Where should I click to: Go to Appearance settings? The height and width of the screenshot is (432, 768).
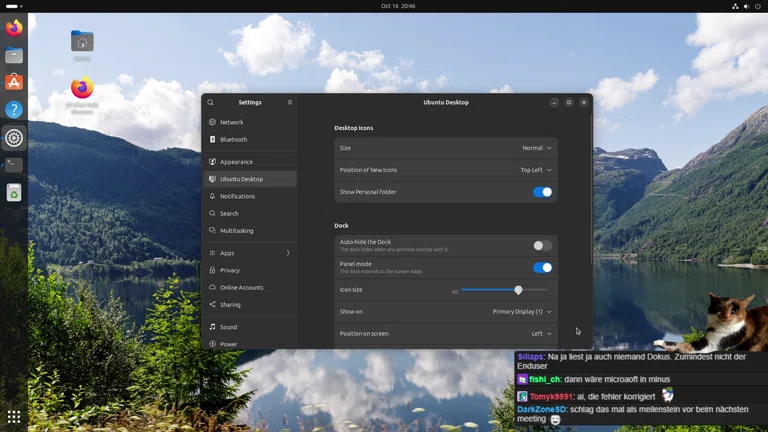click(x=236, y=162)
